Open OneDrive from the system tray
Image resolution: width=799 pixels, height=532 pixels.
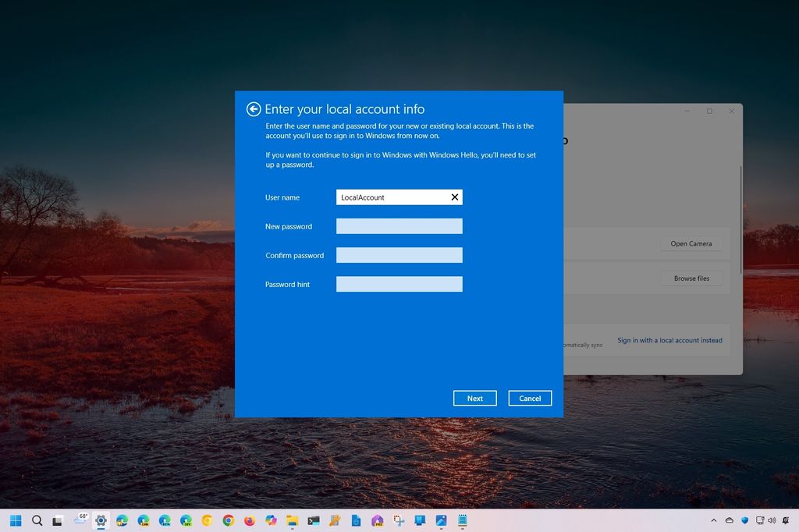[730, 520]
